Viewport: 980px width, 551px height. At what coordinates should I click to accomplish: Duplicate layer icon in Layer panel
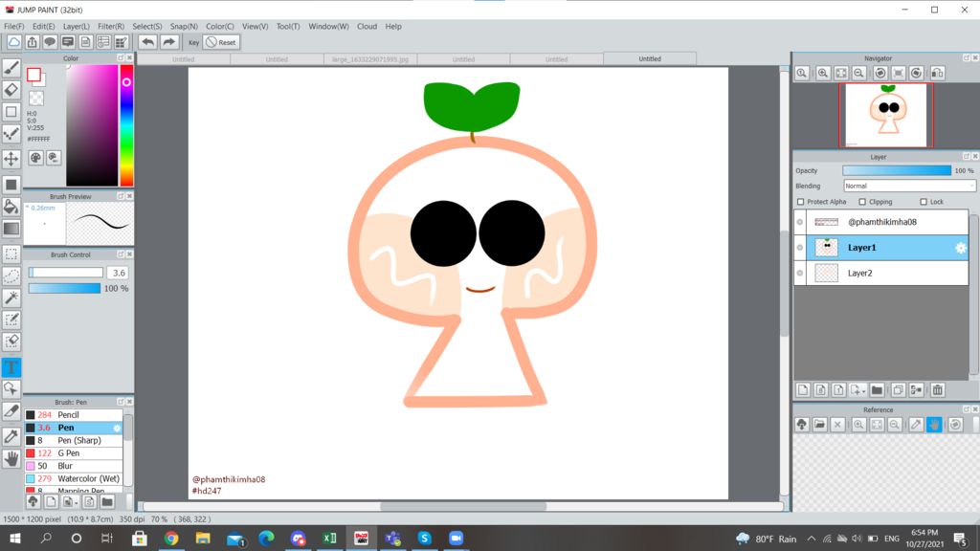[x=898, y=390]
